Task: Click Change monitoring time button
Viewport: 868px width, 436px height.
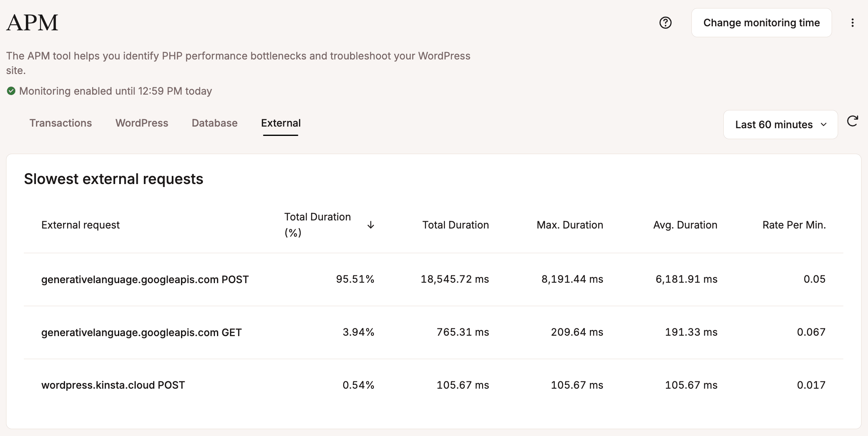Action: (761, 23)
